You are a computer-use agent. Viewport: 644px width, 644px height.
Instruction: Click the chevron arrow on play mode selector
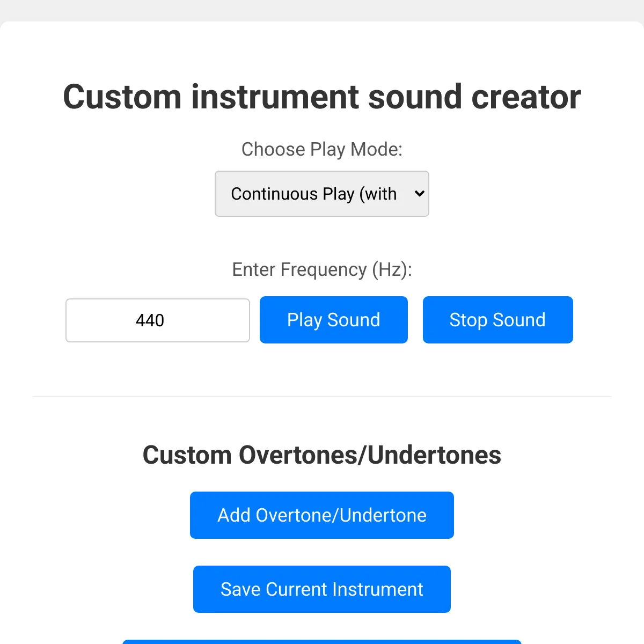(420, 194)
